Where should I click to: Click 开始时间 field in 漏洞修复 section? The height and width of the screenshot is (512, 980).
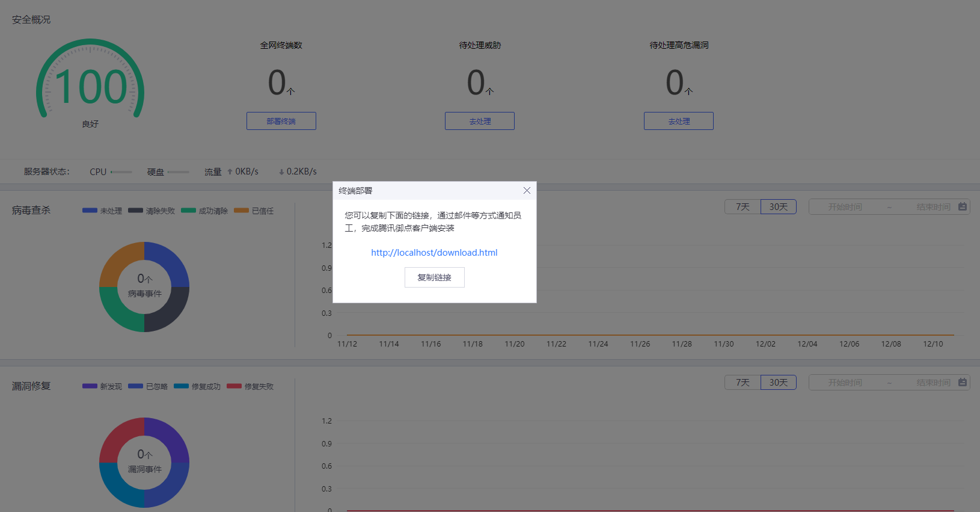[x=845, y=383]
